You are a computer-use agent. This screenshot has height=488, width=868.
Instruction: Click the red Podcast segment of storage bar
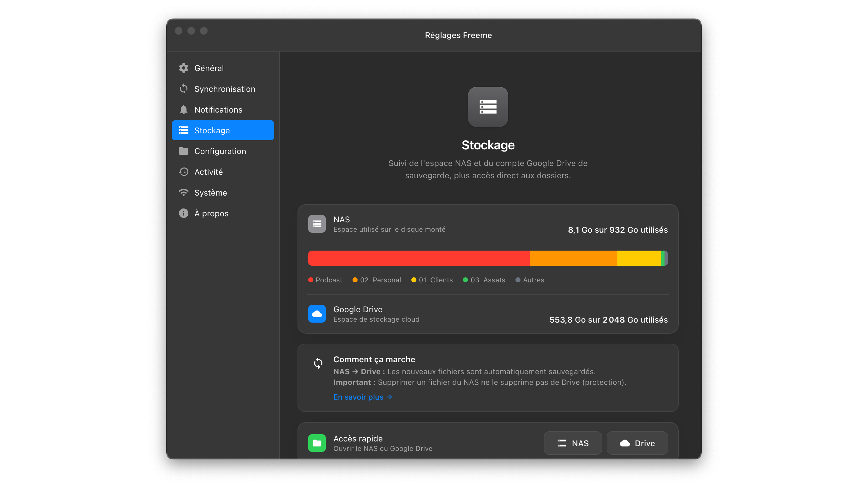(419, 258)
